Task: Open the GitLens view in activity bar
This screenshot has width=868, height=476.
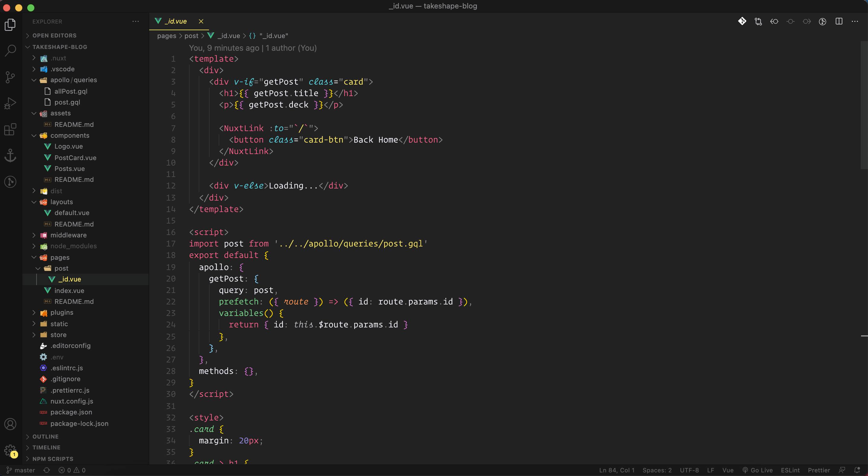Action: point(11,182)
